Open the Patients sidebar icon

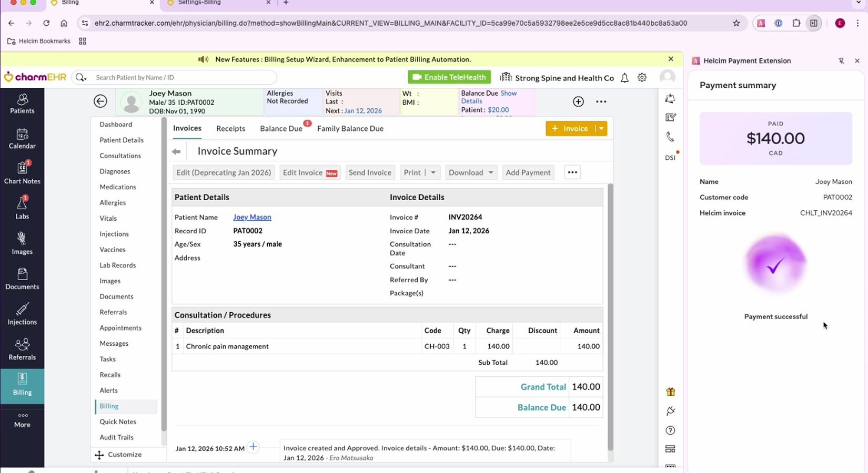click(22, 104)
